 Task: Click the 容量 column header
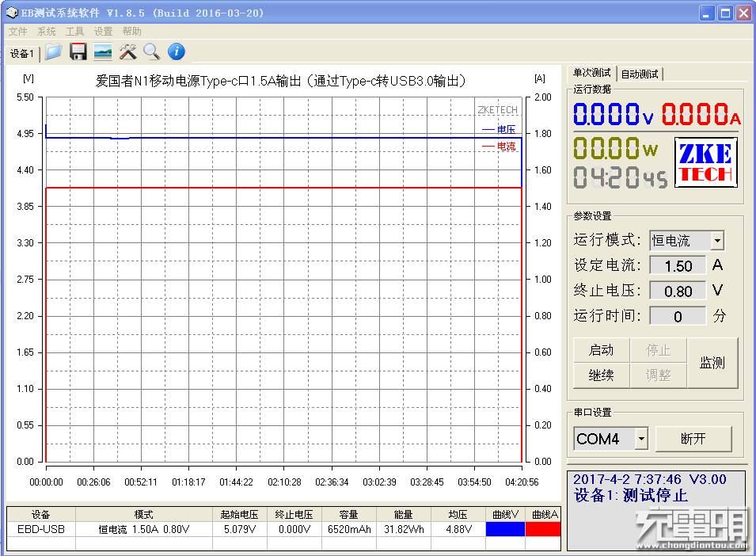(x=348, y=515)
